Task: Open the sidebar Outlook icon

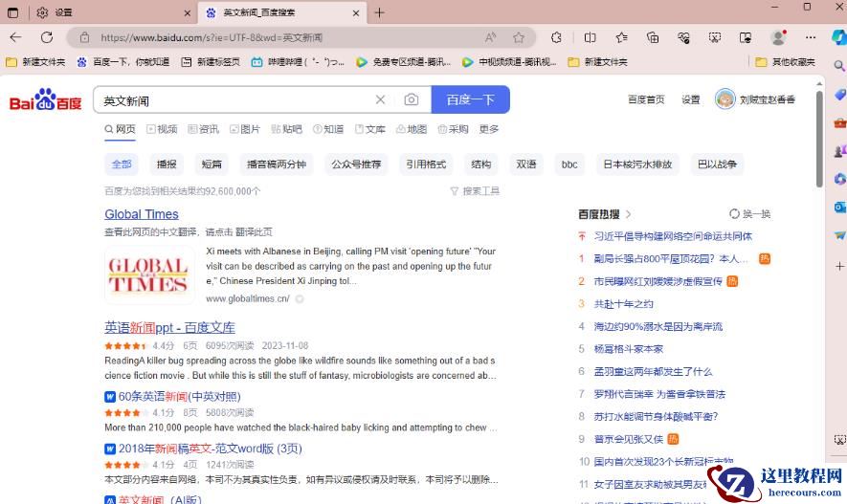Action: (839, 208)
